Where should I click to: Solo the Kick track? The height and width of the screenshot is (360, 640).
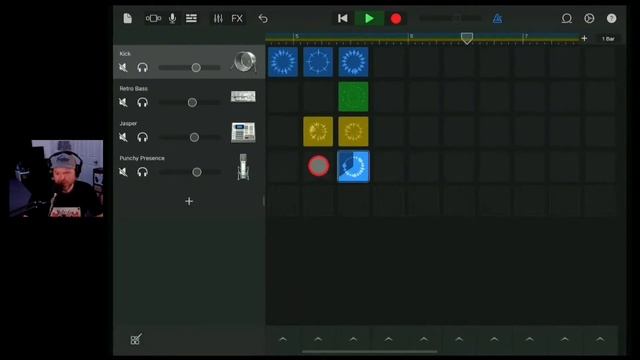click(x=142, y=67)
